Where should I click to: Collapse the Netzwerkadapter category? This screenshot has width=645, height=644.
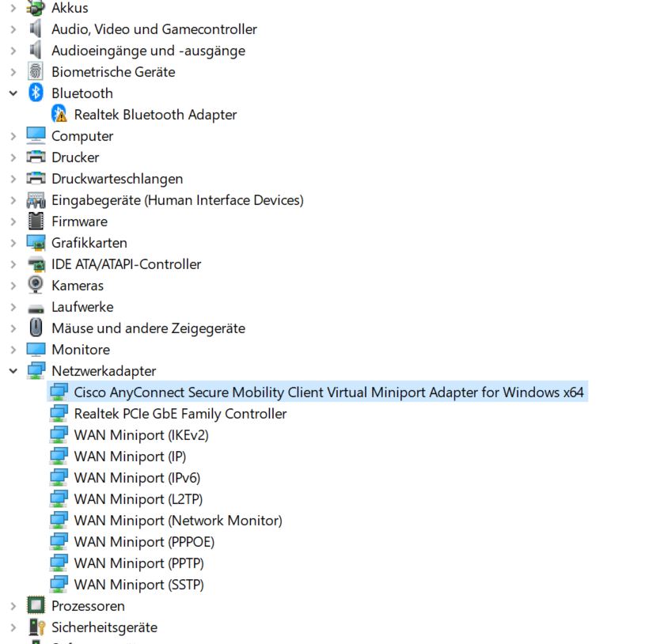[x=13, y=371]
